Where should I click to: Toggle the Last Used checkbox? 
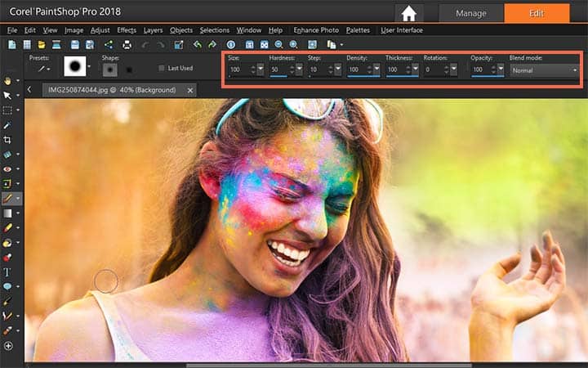(x=162, y=68)
